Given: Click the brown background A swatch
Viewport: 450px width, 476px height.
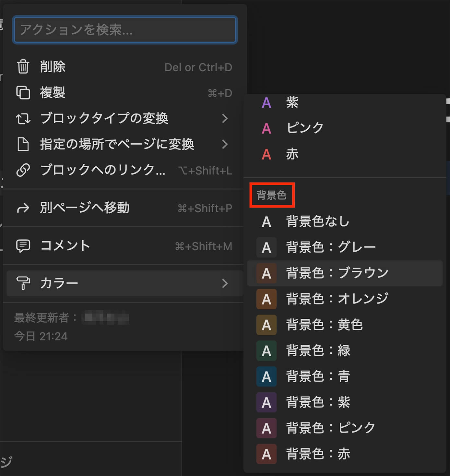Looking at the screenshot, I should 266,273.
